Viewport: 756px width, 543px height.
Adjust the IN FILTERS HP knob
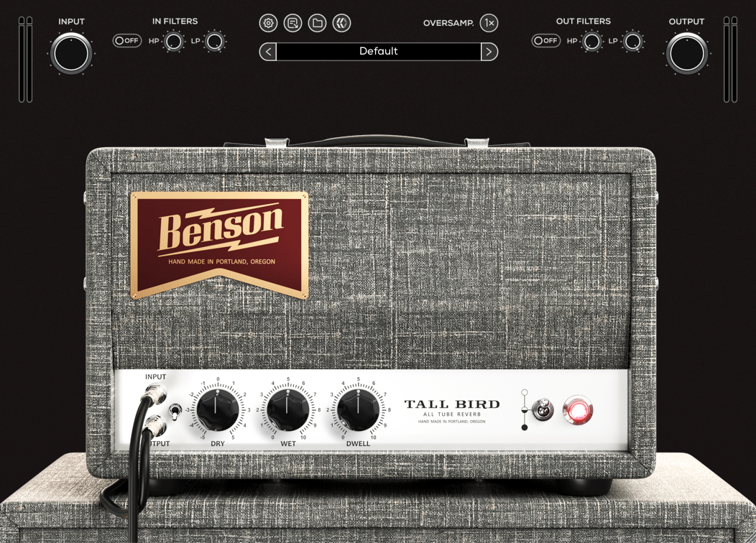coord(172,41)
